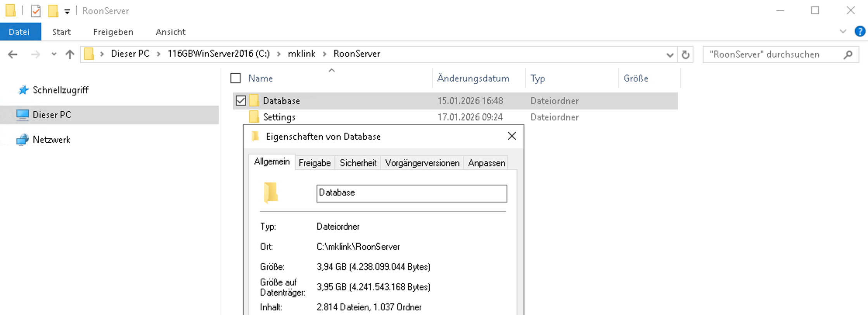The width and height of the screenshot is (868, 315).
Task: Click the Größe value 3,94 GB
Action: pyautogui.click(x=373, y=267)
